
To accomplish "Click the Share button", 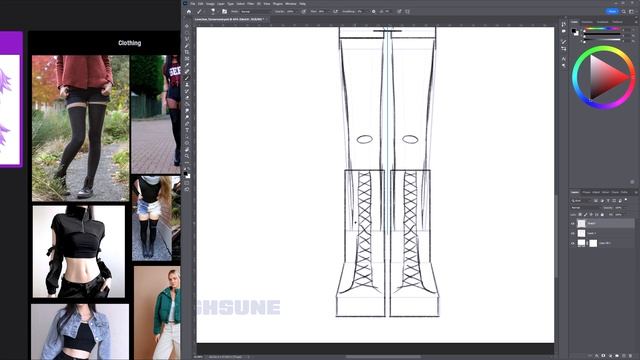I will tap(612, 11).
